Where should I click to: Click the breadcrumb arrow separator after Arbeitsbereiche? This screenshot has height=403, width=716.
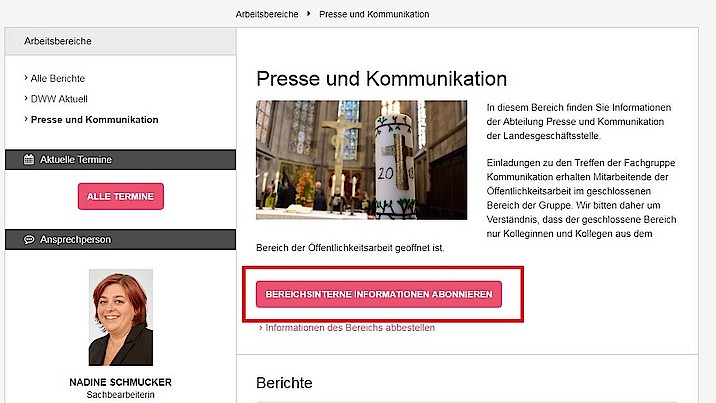[309, 14]
